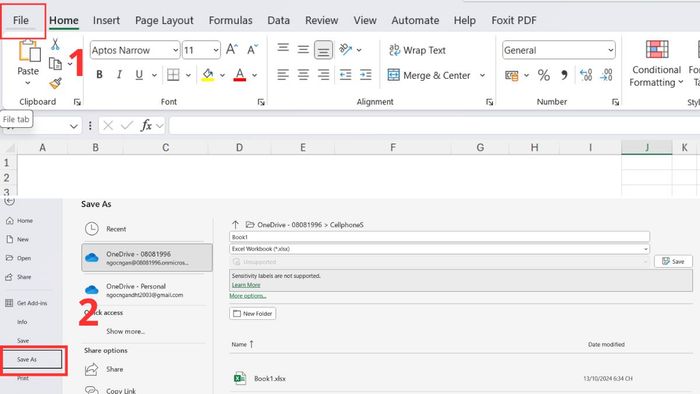Open More options link
This screenshot has width=700, height=394.
(x=248, y=296)
